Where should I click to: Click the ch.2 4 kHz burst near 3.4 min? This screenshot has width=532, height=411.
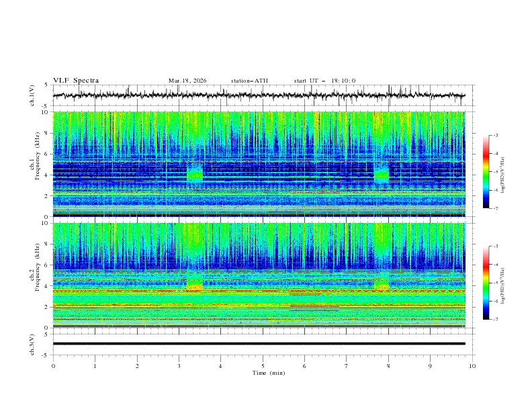(x=195, y=284)
